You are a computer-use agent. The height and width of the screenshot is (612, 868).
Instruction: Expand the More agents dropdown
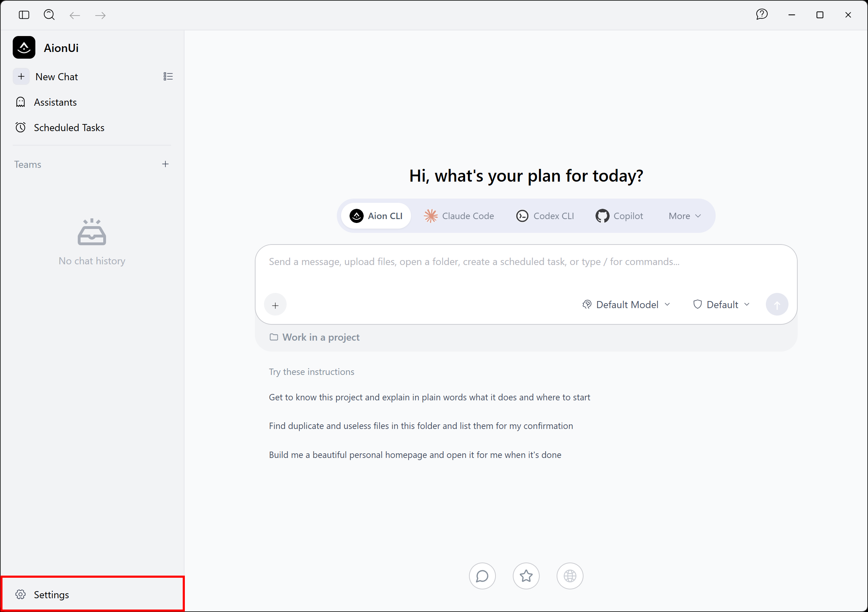click(685, 216)
